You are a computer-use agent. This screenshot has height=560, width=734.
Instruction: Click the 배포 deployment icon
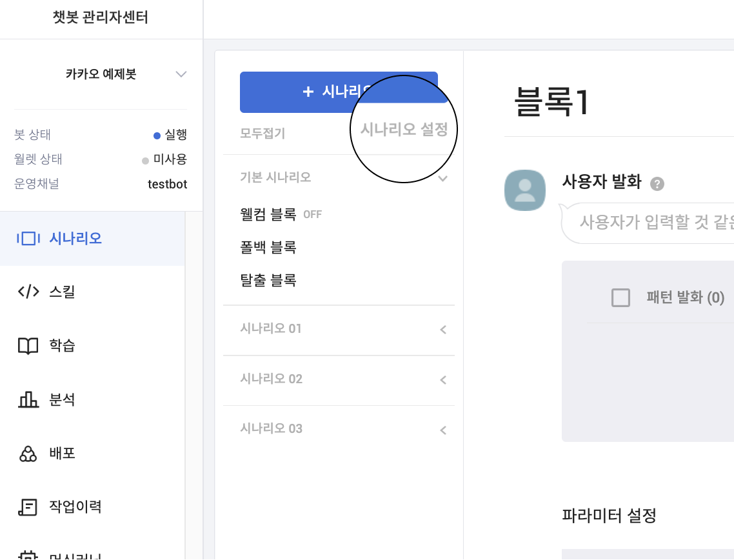(x=28, y=454)
